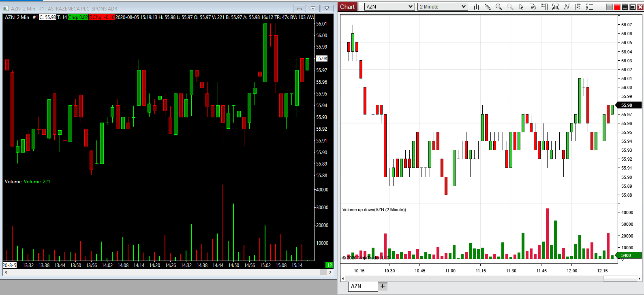The image size is (644, 295).
Task: Open the AZN instrument dropdown
Action: 389,7
